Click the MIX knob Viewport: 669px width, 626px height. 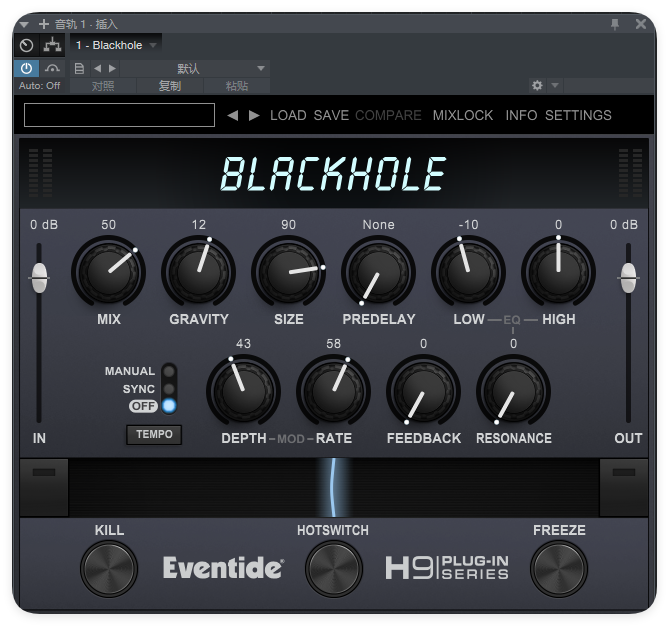click(108, 271)
